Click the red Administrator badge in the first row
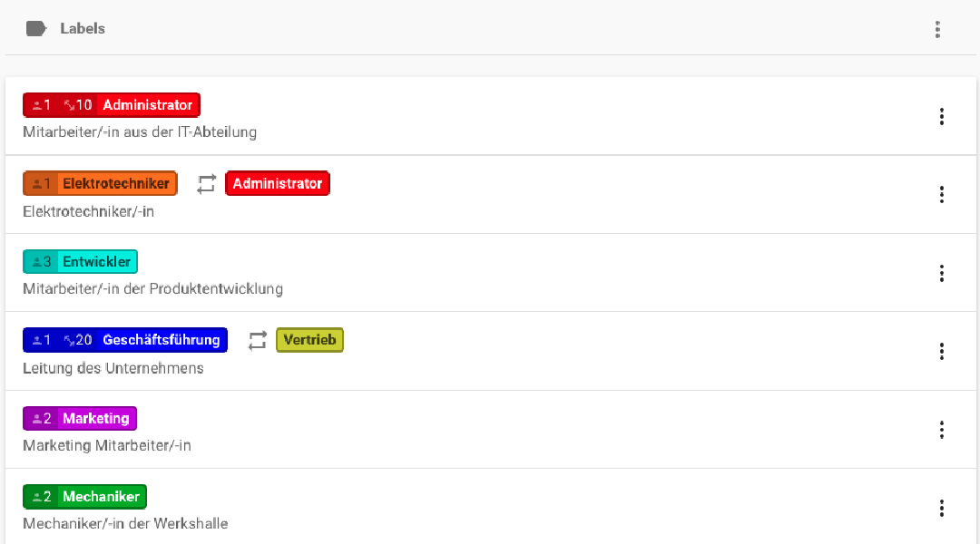The height and width of the screenshot is (544, 980). click(x=147, y=104)
